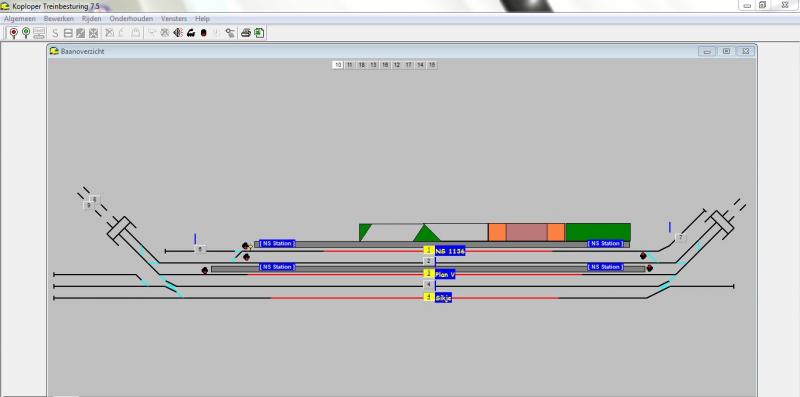800x397 pixels.
Task: Click yellow block number 1 marker
Action: (429, 250)
